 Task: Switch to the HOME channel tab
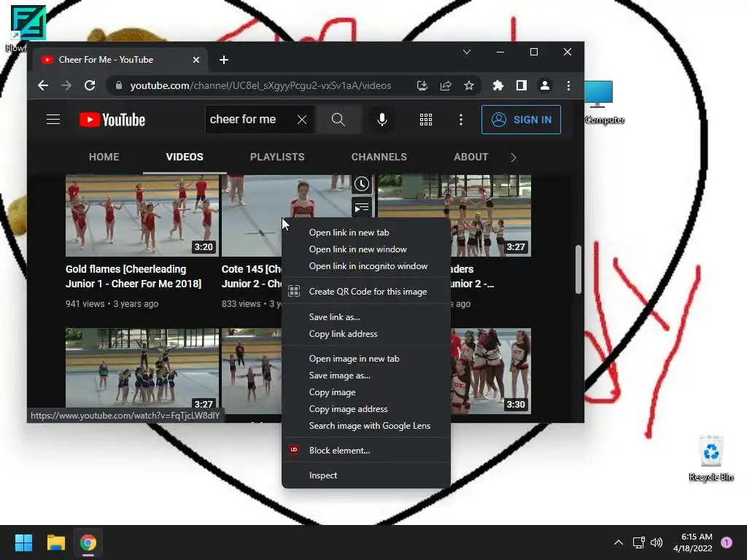click(104, 157)
